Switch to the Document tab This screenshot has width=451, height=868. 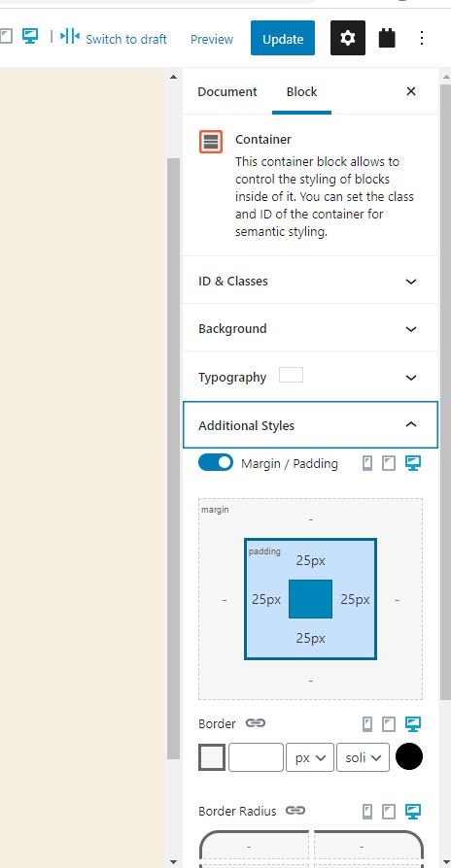coord(227,92)
